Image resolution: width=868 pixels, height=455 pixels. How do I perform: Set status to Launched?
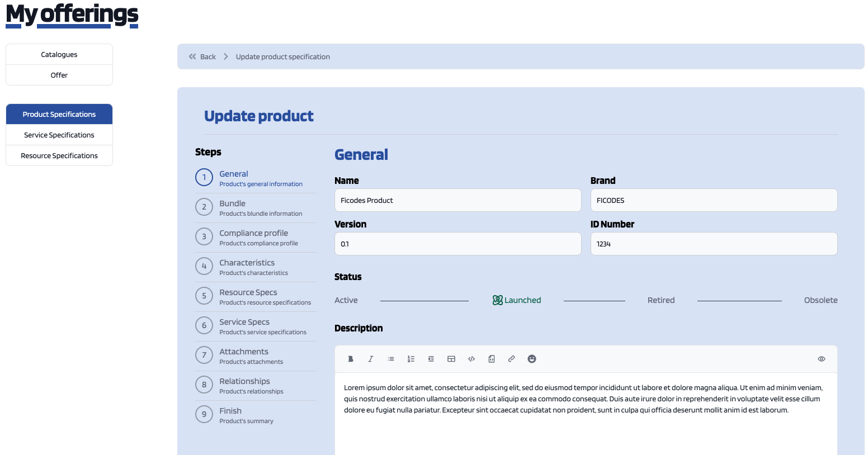[517, 300]
